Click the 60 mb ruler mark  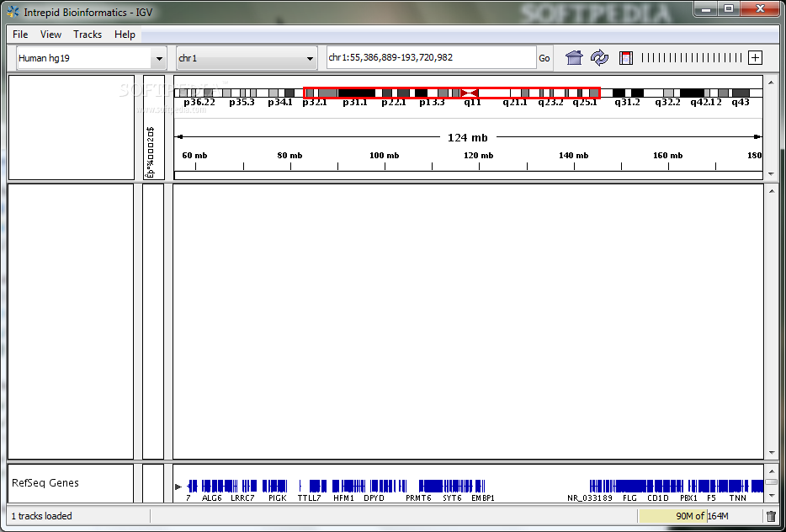pos(194,156)
